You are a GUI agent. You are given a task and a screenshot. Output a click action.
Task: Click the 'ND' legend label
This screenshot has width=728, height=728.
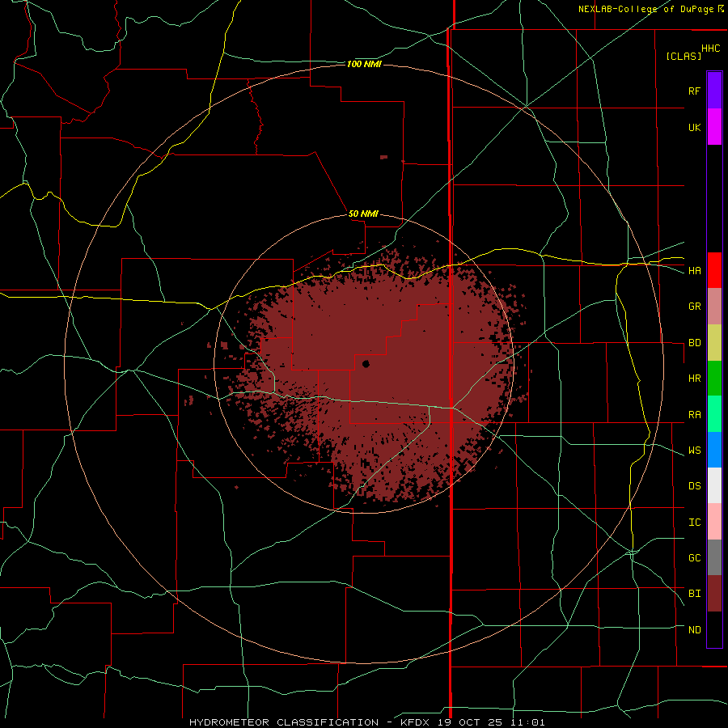tap(694, 630)
